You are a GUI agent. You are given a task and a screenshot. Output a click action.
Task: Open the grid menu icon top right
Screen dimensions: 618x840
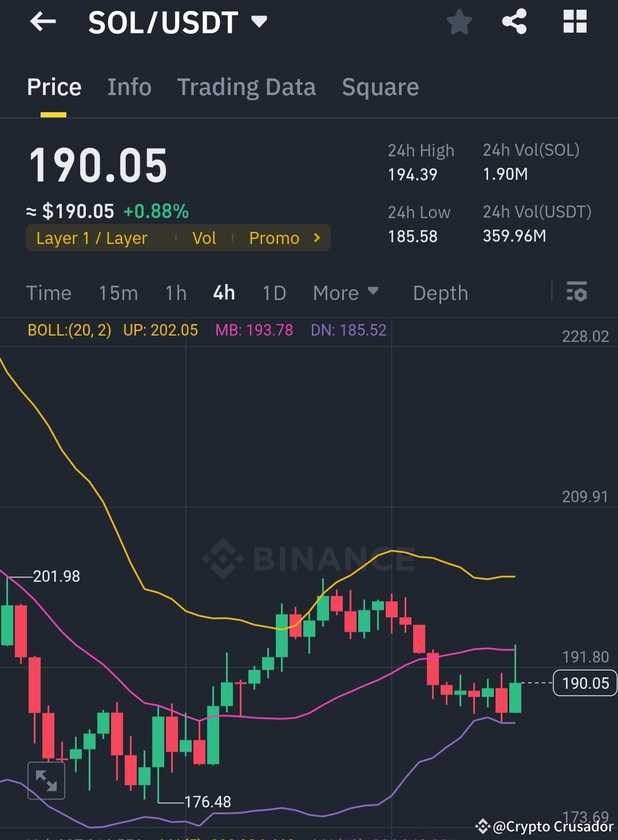tap(575, 22)
